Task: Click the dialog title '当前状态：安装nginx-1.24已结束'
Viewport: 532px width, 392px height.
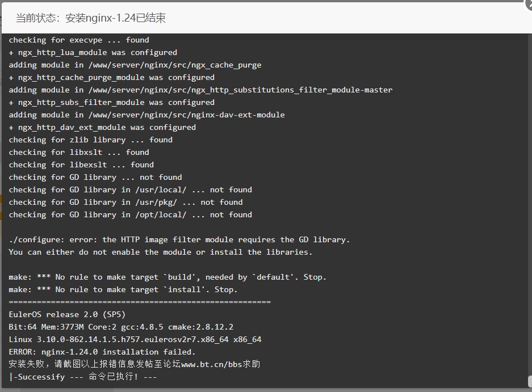Action: click(91, 18)
